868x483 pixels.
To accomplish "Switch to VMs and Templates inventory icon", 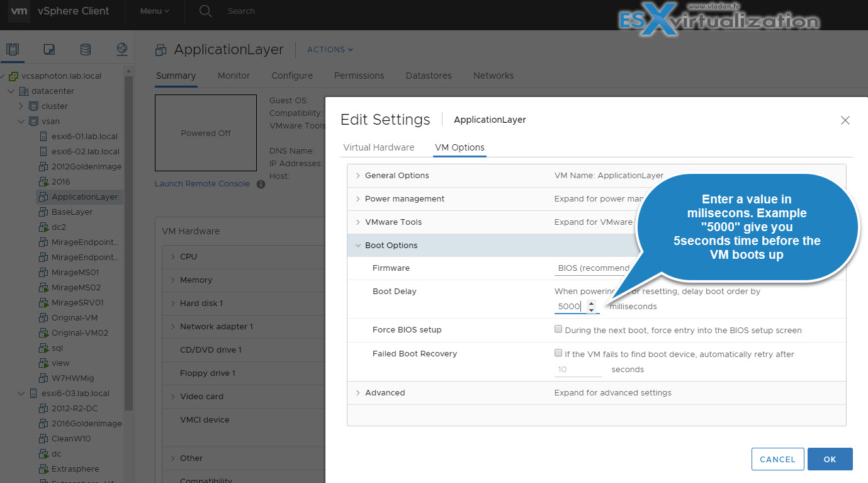I will [x=49, y=49].
